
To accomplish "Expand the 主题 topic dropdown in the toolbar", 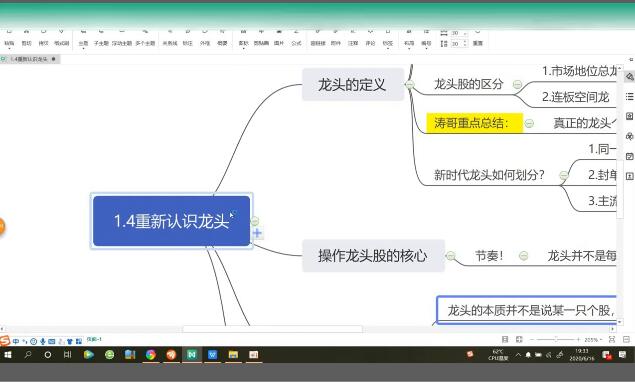I will 83,49.
